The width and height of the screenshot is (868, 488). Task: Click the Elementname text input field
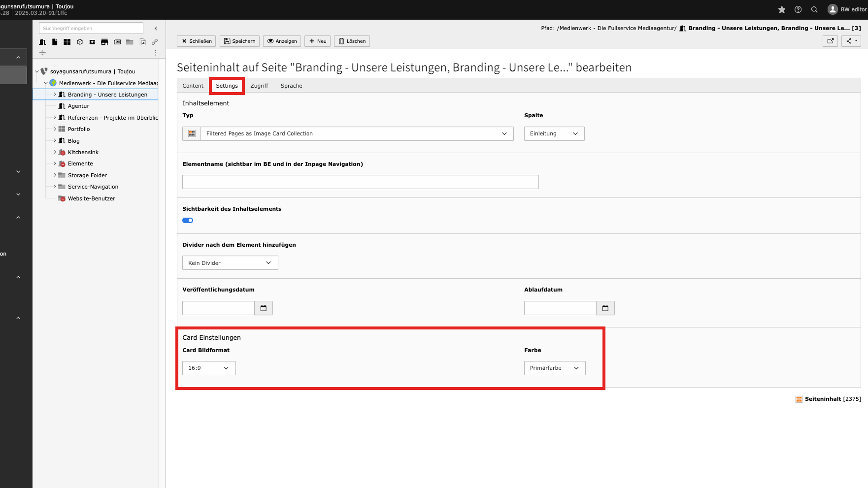tap(360, 182)
